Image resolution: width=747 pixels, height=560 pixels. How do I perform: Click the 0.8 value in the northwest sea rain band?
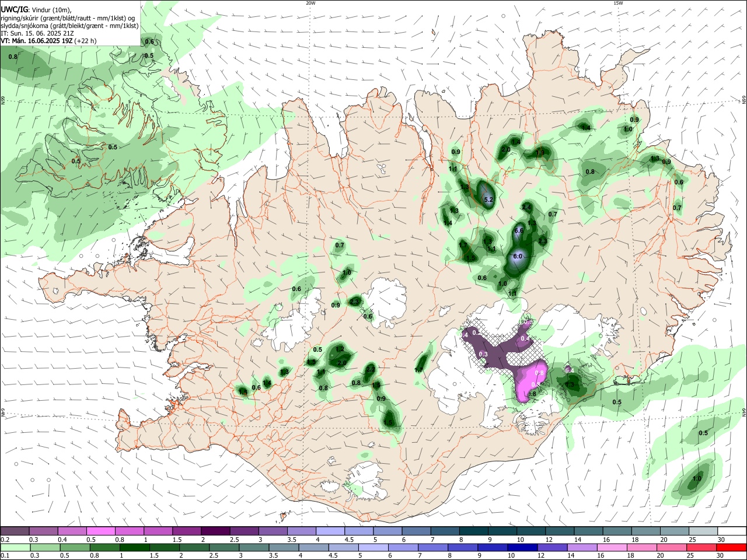coord(13,57)
